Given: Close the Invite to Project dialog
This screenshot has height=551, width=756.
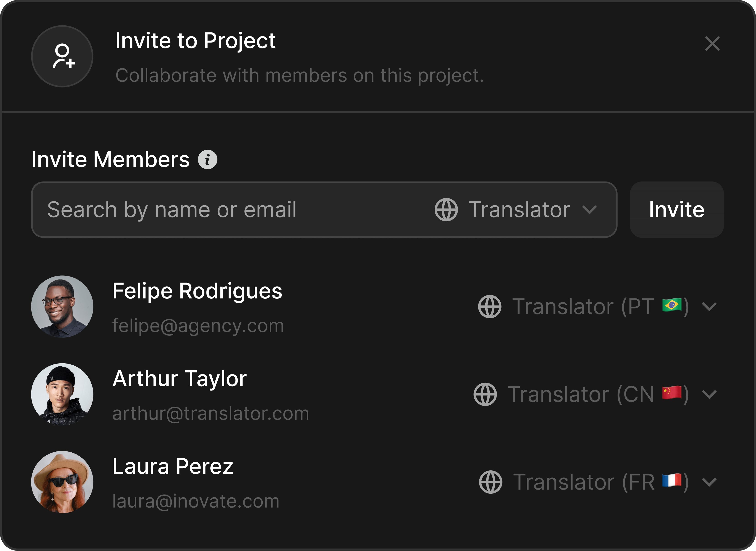Looking at the screenshot, I should [x=712, y=44].
